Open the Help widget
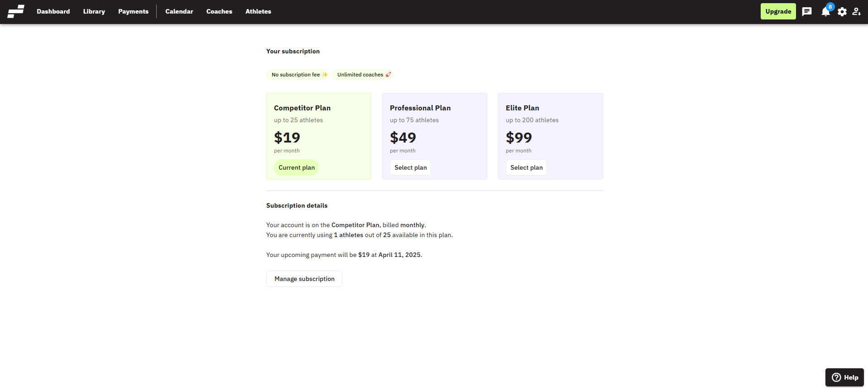Viewport: 868px width, 390px height. coord(845,377)
